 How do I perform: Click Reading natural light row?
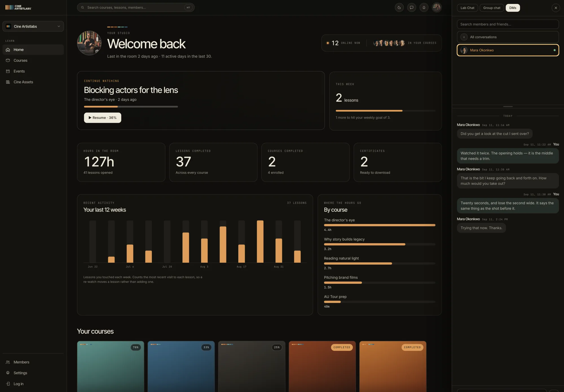pyautogui.click(x=380, y=263)
